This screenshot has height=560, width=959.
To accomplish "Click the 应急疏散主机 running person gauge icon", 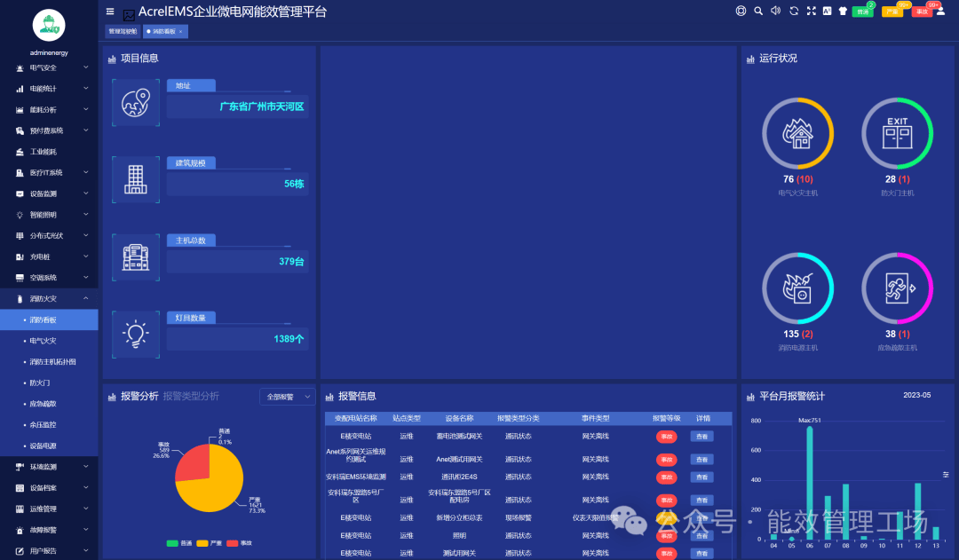I will [897, 288].
